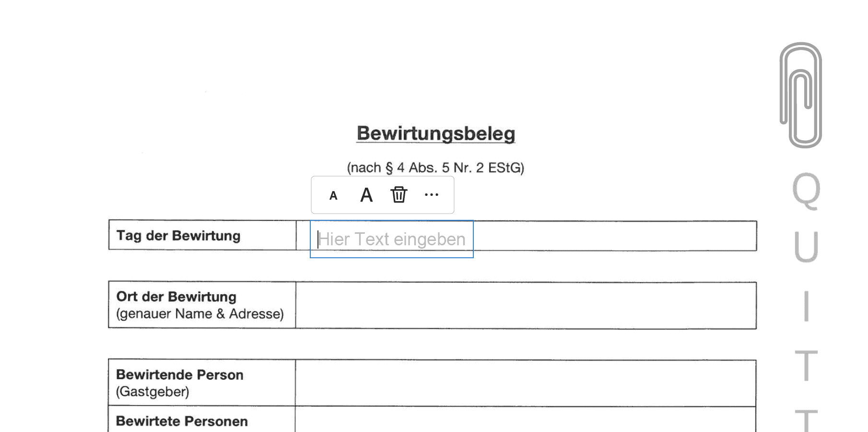This screenshot has height=432, width=868.
Task: Click the empty Bewirtete Personen field
Action: click(526, 420)
